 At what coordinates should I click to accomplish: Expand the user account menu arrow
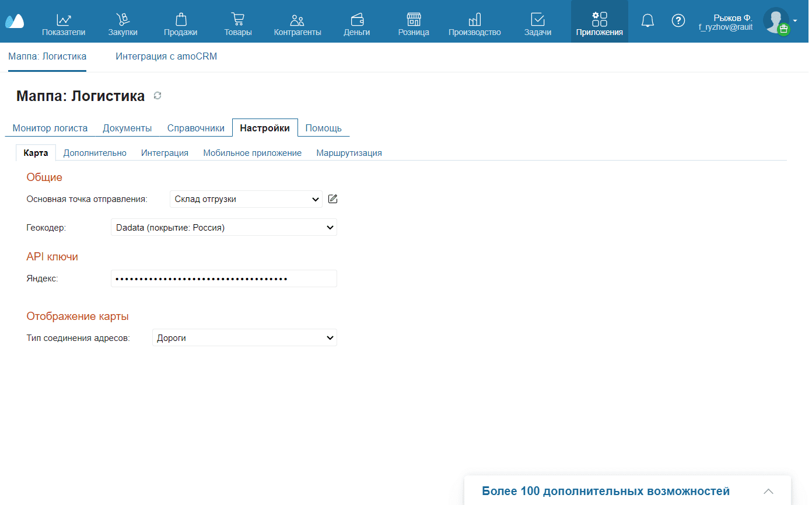pyautogui.click(x=795, y=20)
